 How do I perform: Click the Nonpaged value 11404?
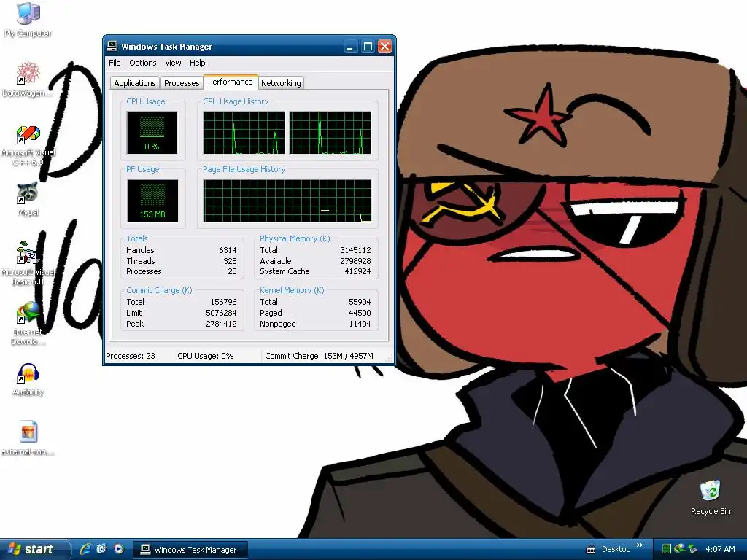[x=360, y=324]
